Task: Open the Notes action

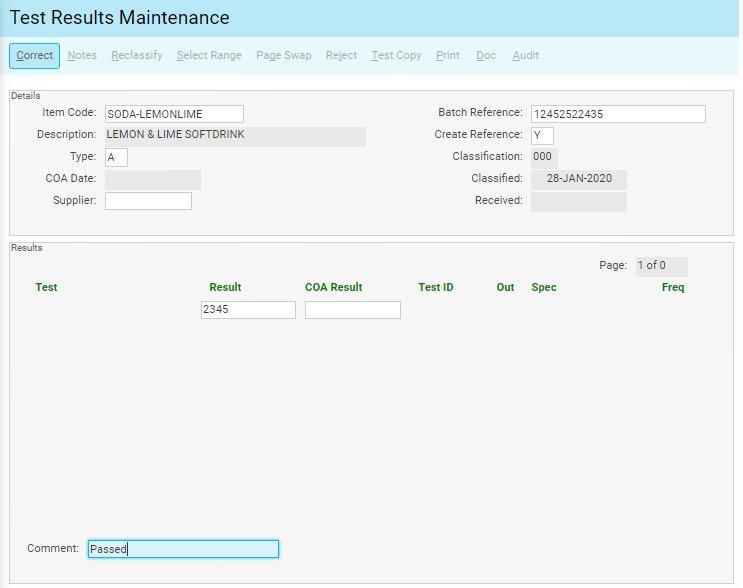Action: click(x=82, y=55)
